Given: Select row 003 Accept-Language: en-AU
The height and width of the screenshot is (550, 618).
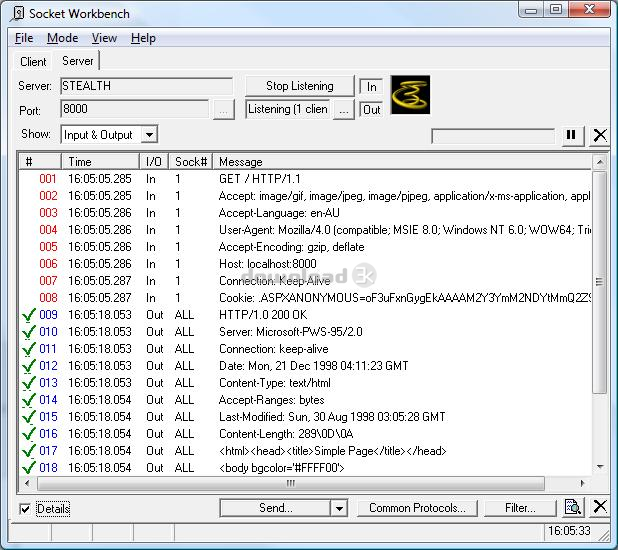Looking at the screenshot, I should pos(305,213).
